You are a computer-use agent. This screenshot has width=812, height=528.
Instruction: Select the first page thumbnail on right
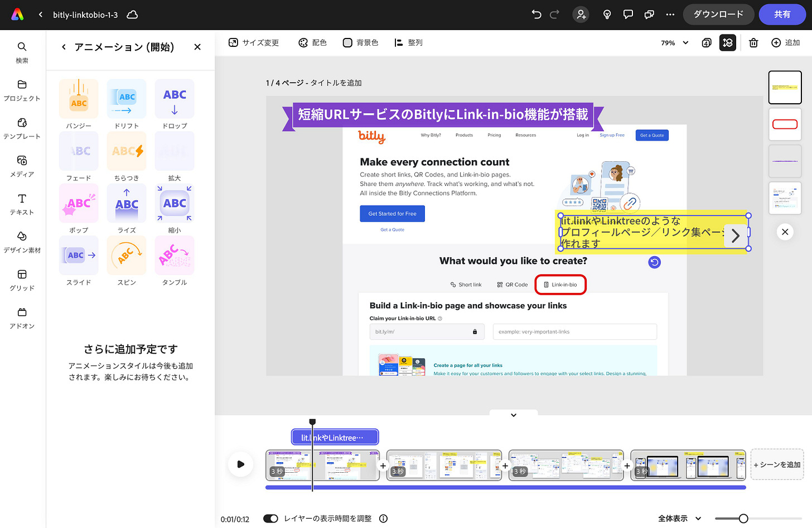coord(785,88)
